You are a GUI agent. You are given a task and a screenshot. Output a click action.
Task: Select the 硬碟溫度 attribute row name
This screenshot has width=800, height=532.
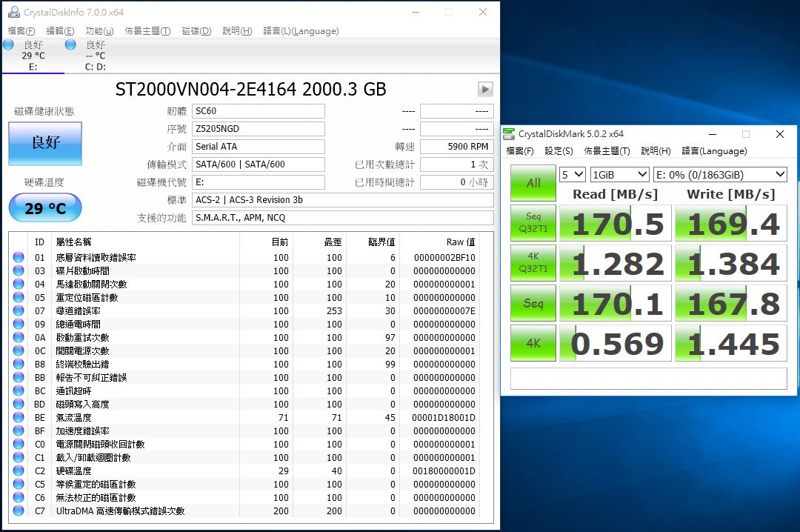(x=74, y=471)
